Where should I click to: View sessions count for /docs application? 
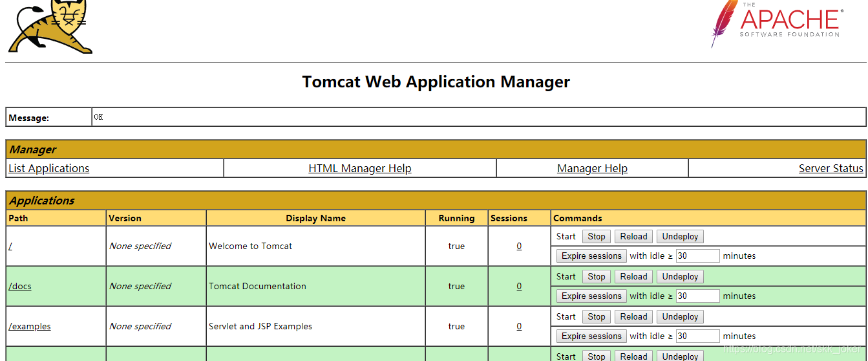[519, 286]
